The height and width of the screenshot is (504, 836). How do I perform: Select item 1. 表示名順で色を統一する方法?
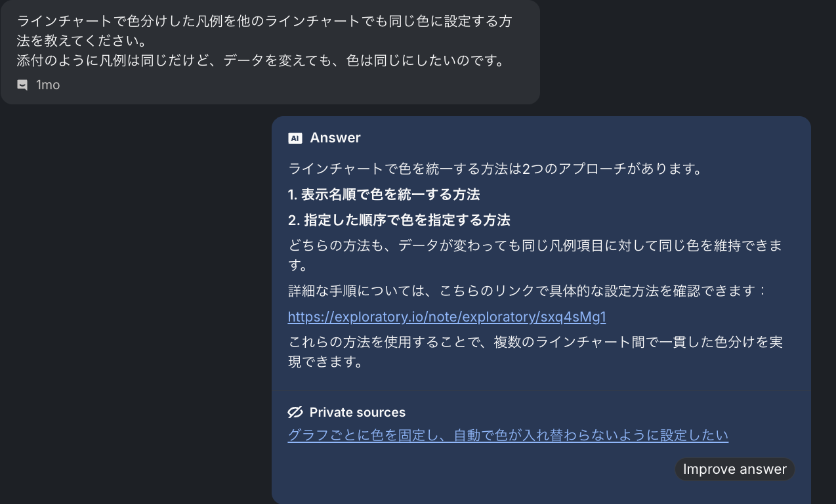pos(384,194)
